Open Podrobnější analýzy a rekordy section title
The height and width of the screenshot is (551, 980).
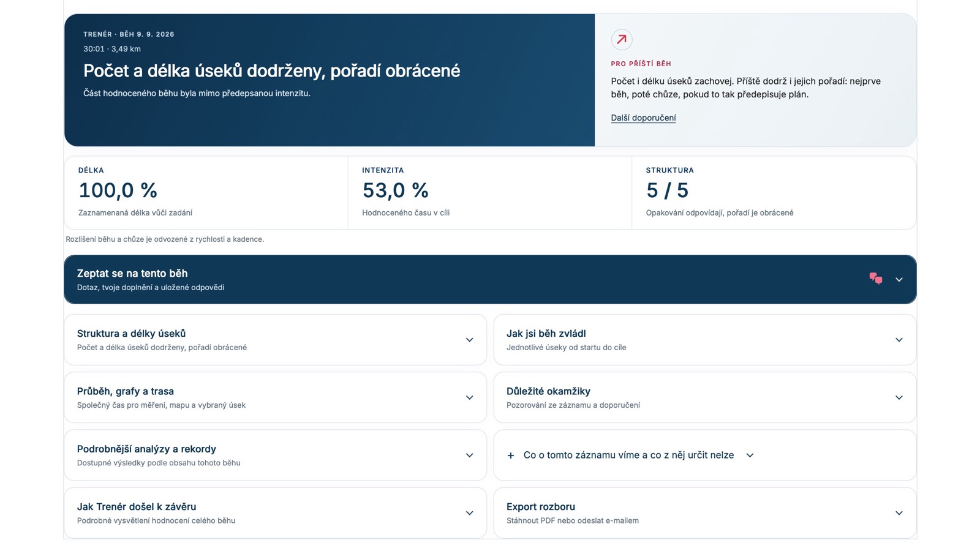pos(146,449)
